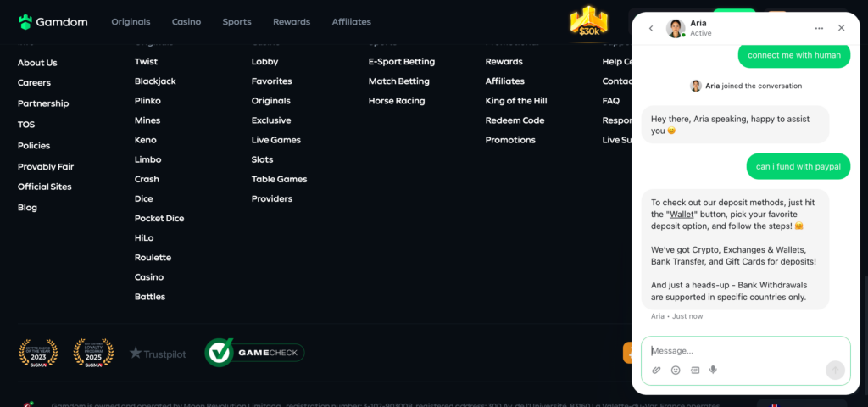Open the Mines game link
This screenshot has width=868, height=407.
[x=147, y=120]
